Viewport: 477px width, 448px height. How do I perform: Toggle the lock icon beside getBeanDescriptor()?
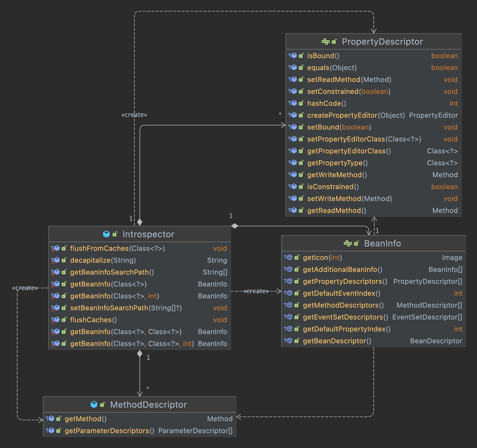[x=297, y=341]
